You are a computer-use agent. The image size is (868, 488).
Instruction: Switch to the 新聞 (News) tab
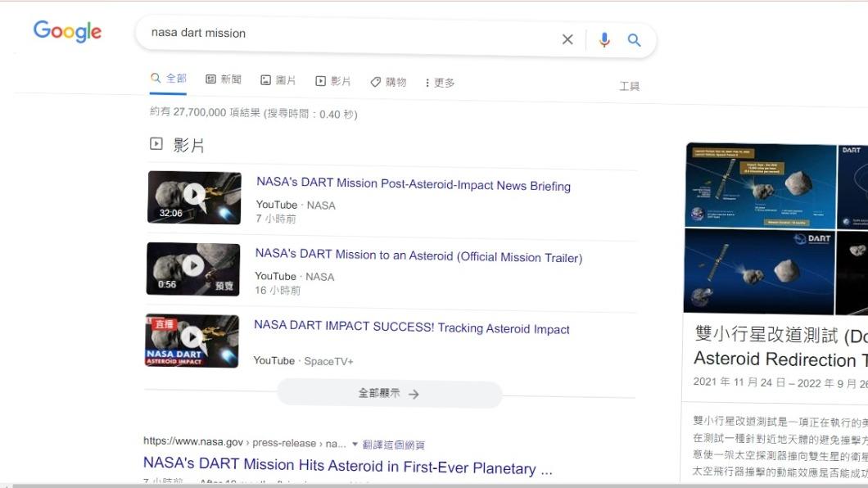click(224, 79)
